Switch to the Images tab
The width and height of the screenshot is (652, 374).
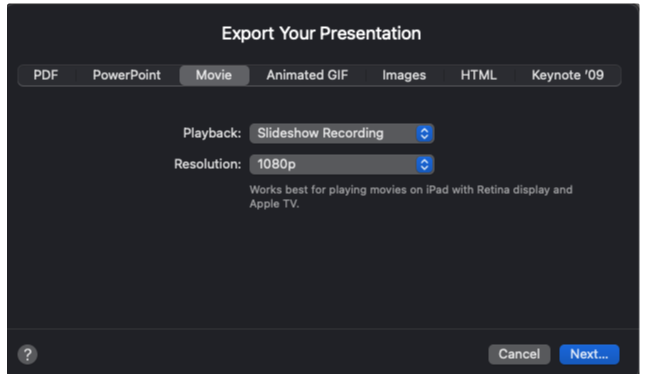pos(404,75)
